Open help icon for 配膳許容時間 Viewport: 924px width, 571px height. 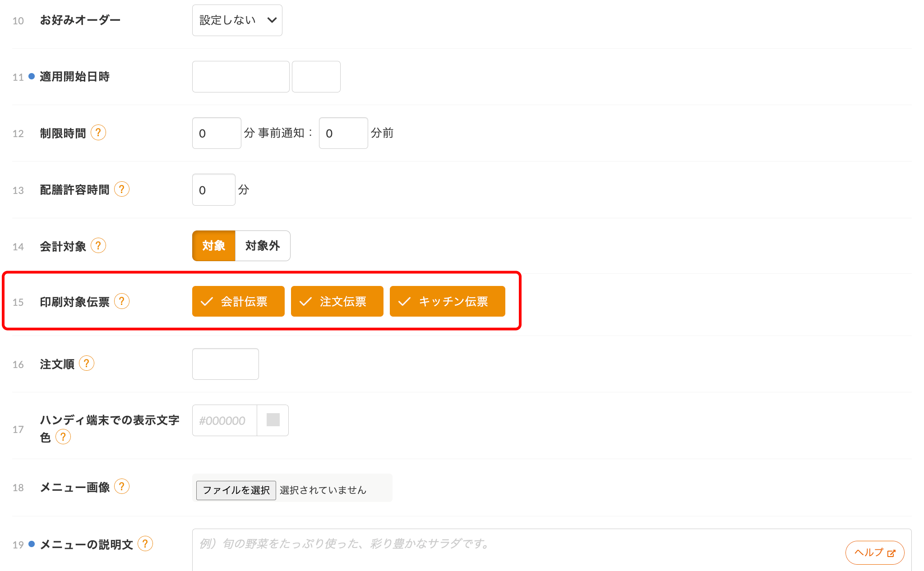(122, 189)
